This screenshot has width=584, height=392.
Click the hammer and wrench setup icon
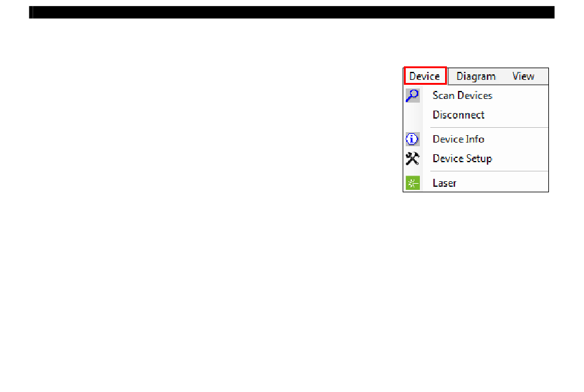(x=412, y=159)
